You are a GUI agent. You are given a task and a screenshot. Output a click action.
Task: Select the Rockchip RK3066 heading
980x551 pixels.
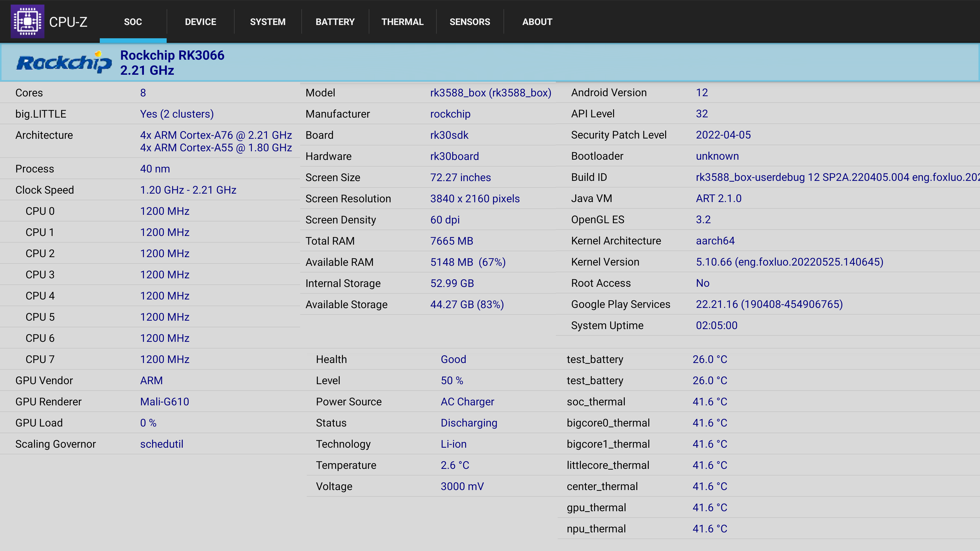click(x=172, y=55)
